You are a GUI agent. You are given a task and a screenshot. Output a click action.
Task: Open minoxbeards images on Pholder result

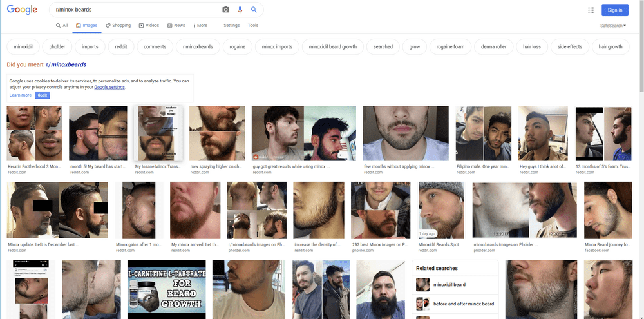(524, 211)
